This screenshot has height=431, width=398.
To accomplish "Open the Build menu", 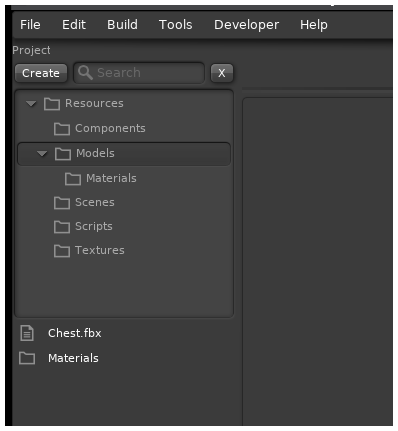I will pyautogui.click(x=122, y=25).
